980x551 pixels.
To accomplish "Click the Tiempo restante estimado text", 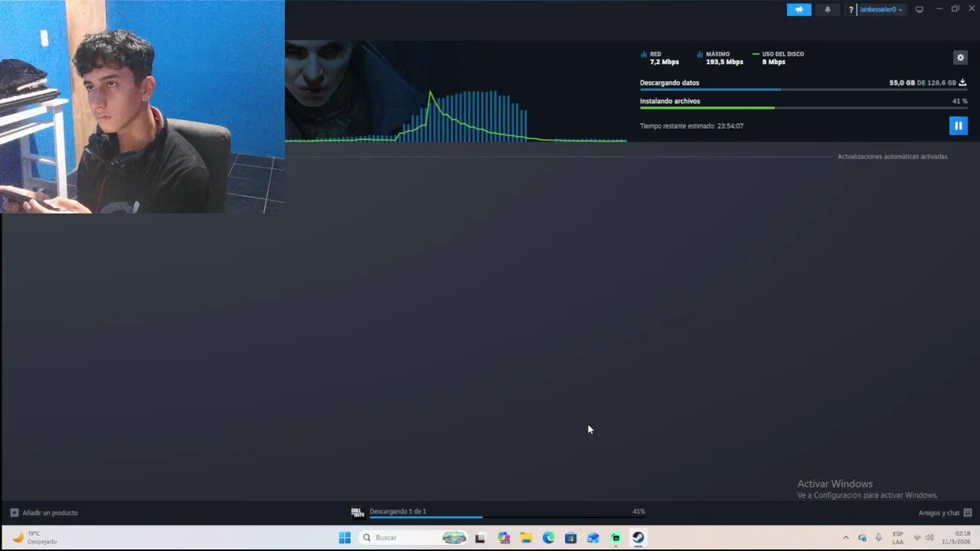I will pyautogui.click(x=691, y=126).
